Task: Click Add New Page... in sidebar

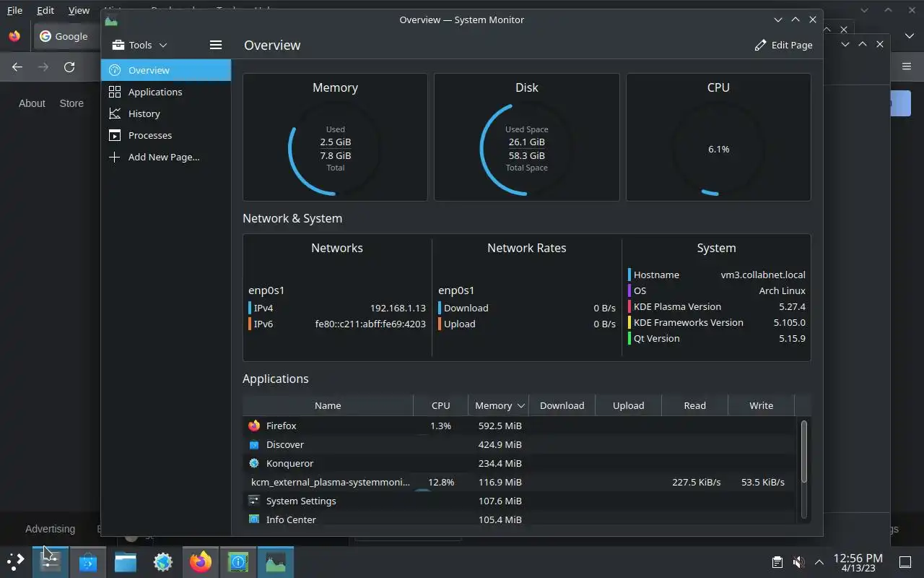Action: (x=166, y=157)
